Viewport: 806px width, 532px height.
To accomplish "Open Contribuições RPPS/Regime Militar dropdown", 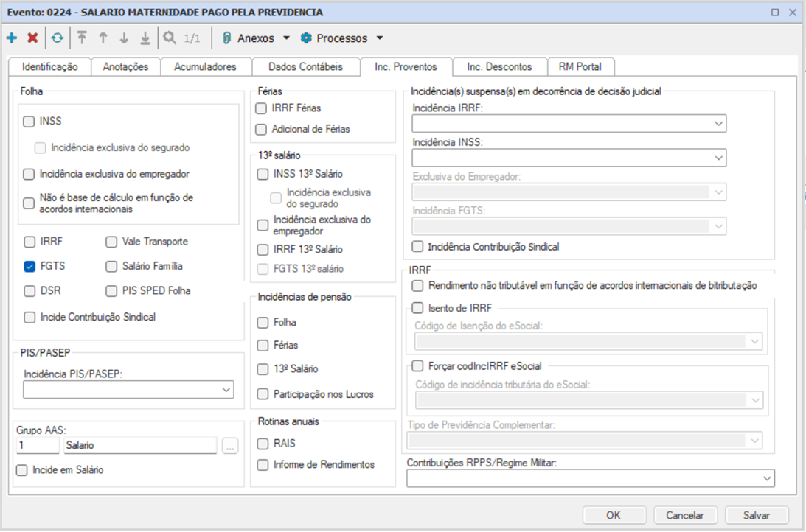I will tap(767, 479).
